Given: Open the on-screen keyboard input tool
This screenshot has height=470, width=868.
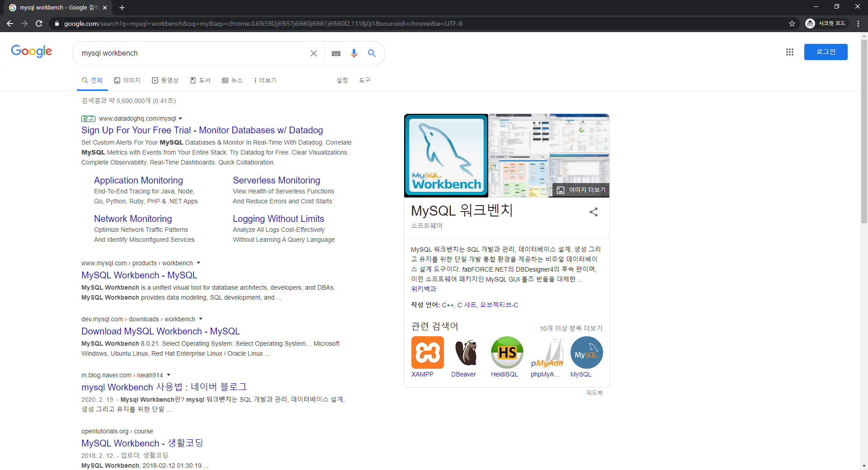Looking at the screenshot, I should pyautogui.click(x=336, y=53).
